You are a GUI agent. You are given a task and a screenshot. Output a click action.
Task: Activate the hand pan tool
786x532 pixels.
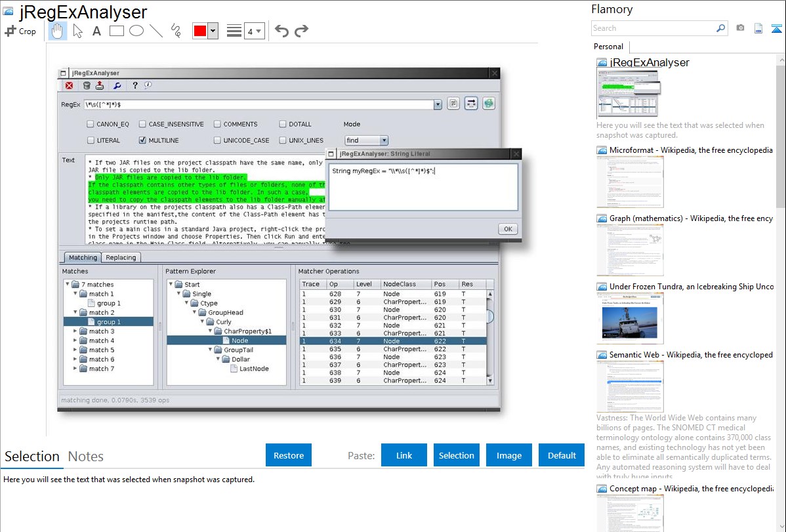[58, 31]
